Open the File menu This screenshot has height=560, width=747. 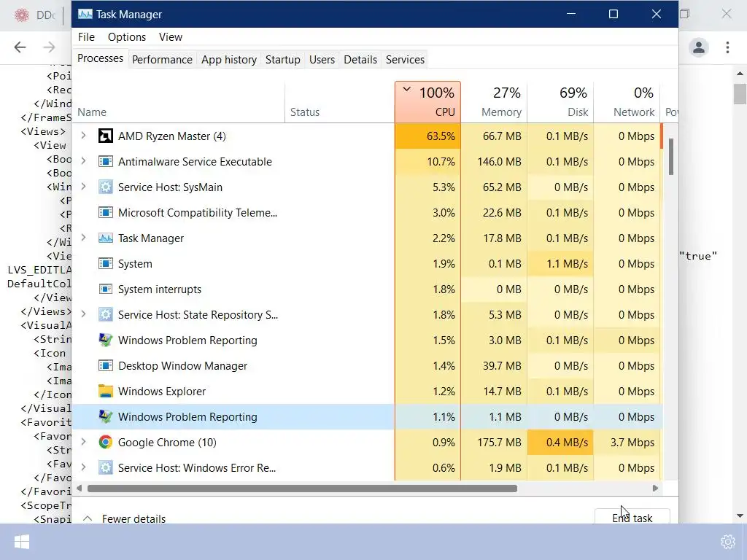point(86,37)
